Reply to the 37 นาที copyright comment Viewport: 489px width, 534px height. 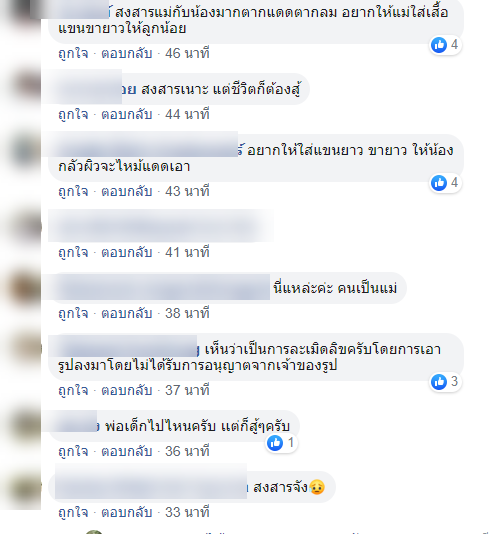(127, 390)
